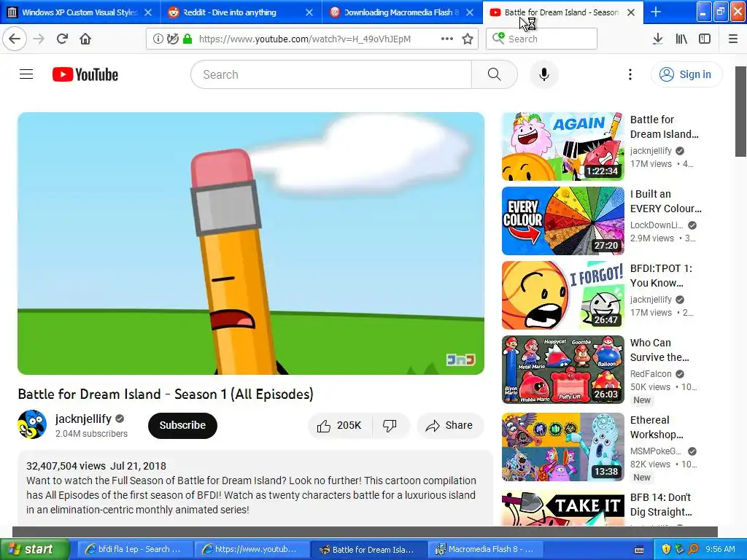
Task: Close the Downloading Macromedia Flash tab
Action: click(470, 12)
